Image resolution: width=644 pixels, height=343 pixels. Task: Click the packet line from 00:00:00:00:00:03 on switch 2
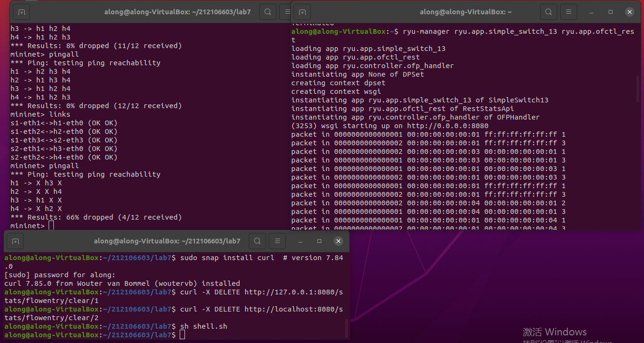429,151
